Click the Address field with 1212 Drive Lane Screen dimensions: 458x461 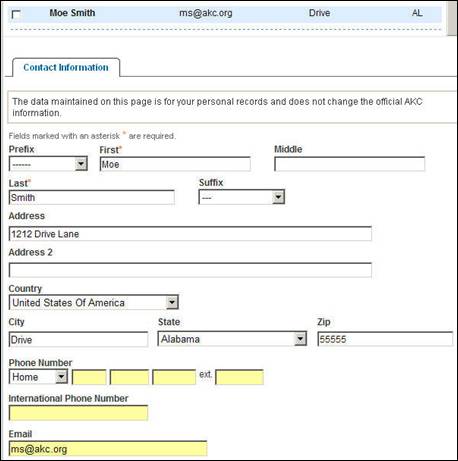190,234
